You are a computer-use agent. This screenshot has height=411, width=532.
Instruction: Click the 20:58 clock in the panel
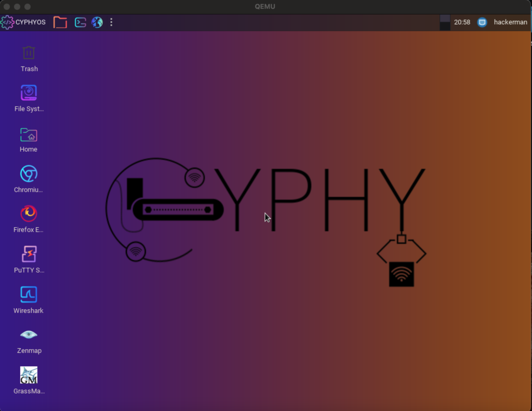pyautogui.click(x=462, y=22)
